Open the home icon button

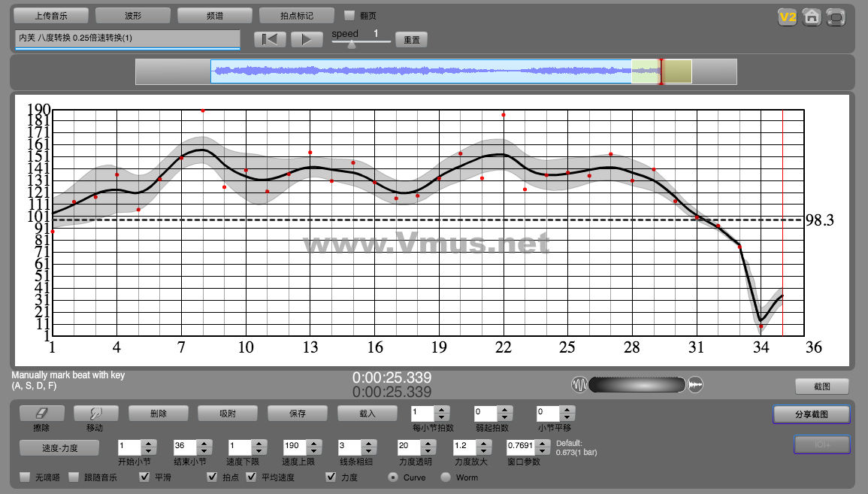[x=811, y=17]
